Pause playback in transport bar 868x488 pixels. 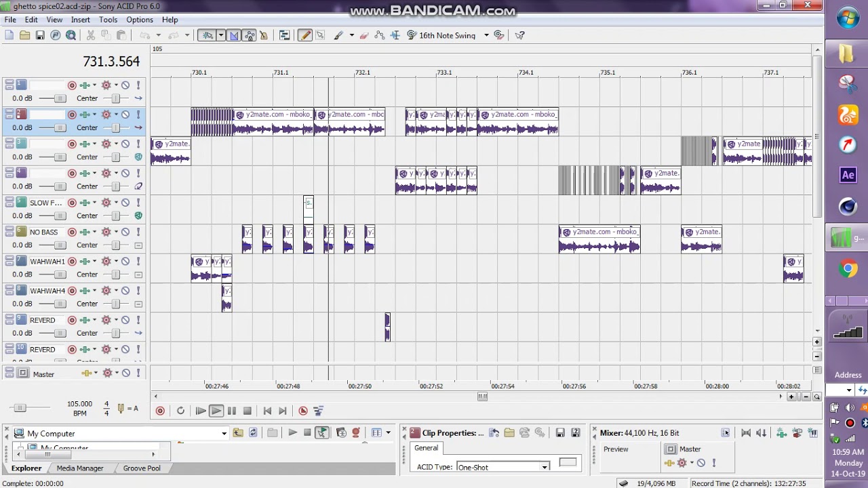[x=231, y=411]
